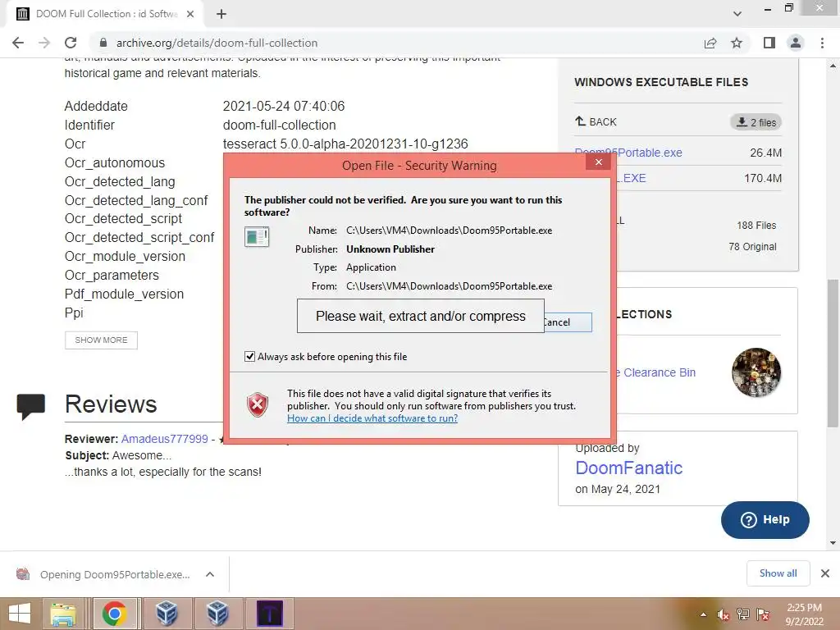Show hidden system tray icons arrow
This screenshot has width=840, height=630.
tap(703, 614)
